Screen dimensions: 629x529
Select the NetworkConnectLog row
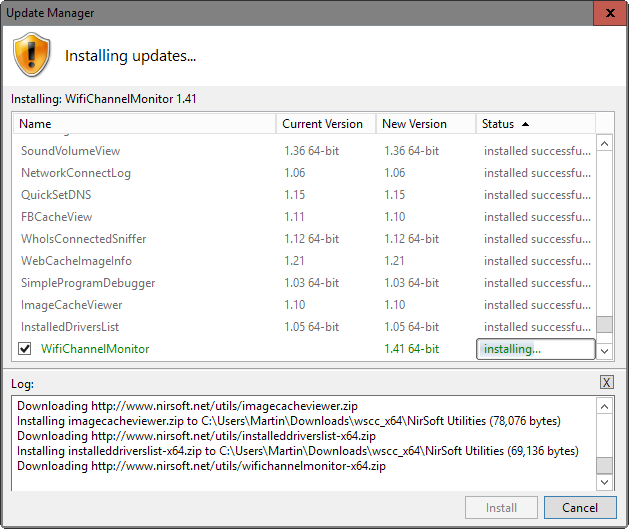pos(305,173)
